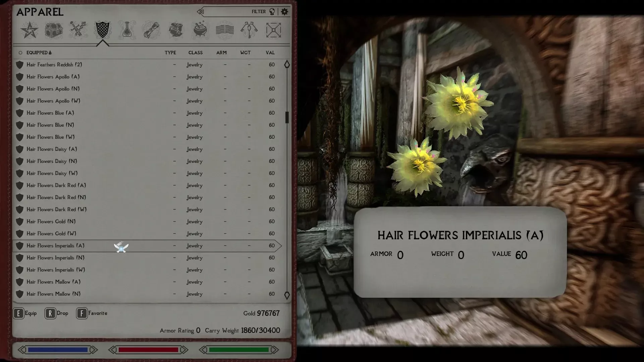644x362 pixels.
Task: Click the search magnifier icon beside FILTER
Action: point(272,12)
